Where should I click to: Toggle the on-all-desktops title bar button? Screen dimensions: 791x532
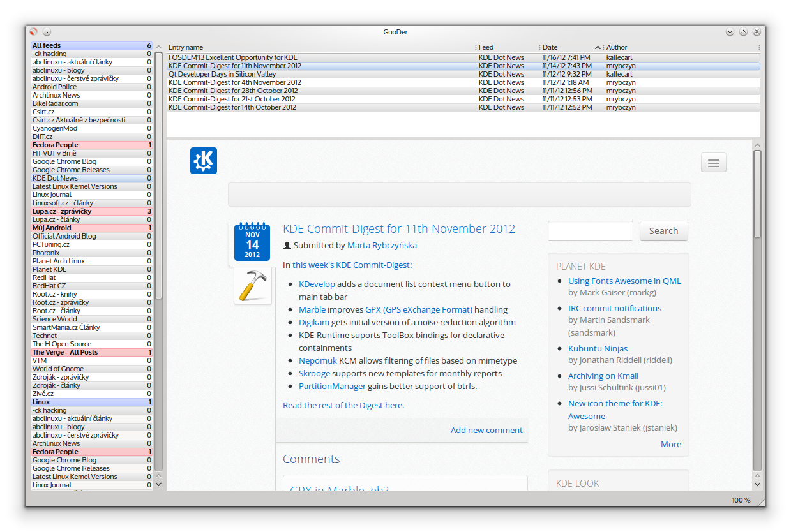click(47, 32)
